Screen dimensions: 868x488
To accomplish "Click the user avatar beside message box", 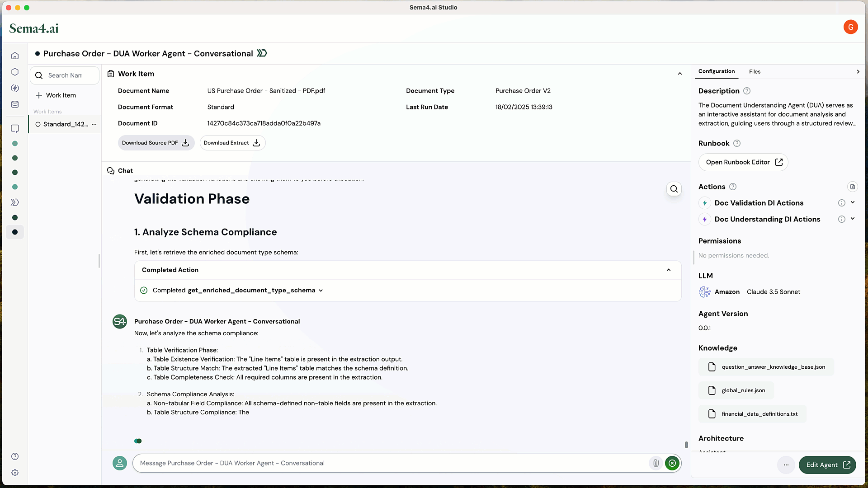I will pos(120,463).
